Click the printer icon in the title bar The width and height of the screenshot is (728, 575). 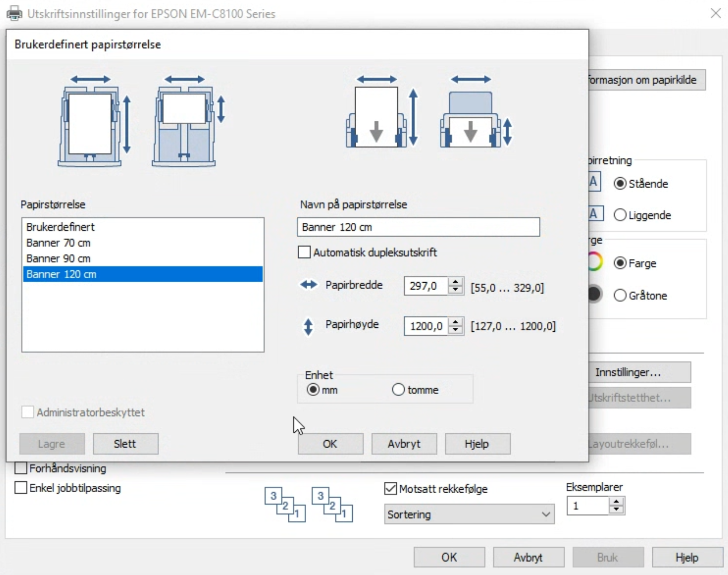tap(14, 13)
